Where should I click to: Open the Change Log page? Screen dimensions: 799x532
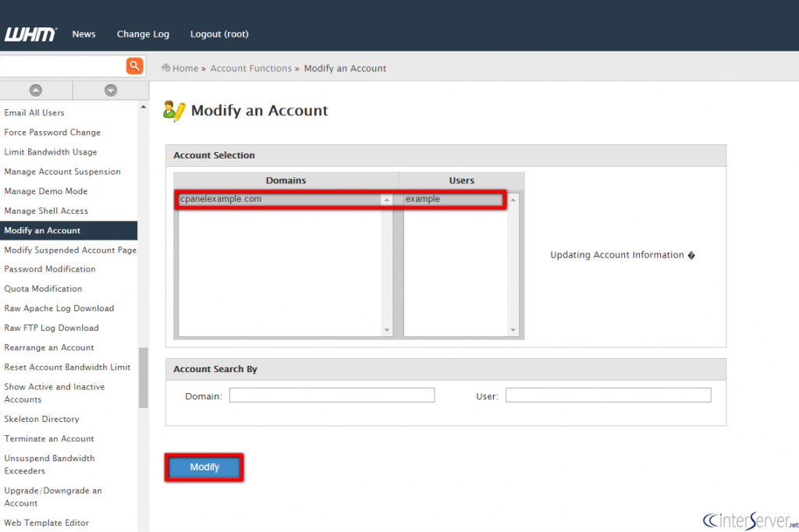(143, 34)
